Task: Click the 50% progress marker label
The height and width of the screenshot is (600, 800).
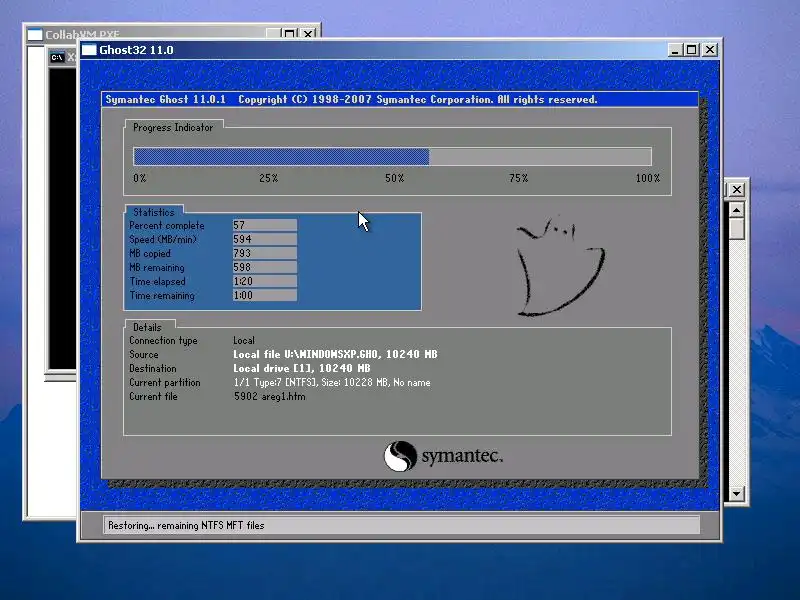Action: tap(394, 178)
